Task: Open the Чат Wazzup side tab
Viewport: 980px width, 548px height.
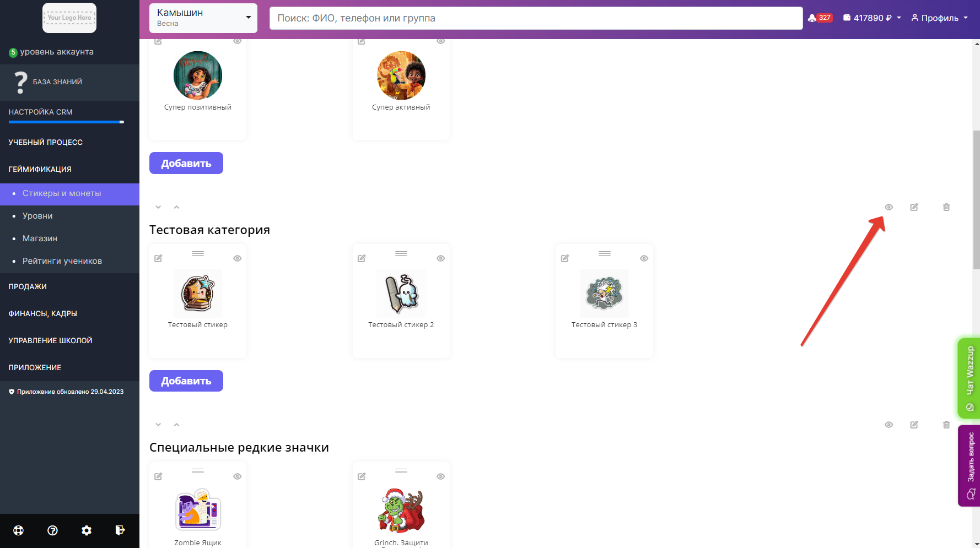Action: tap(969, 378)
